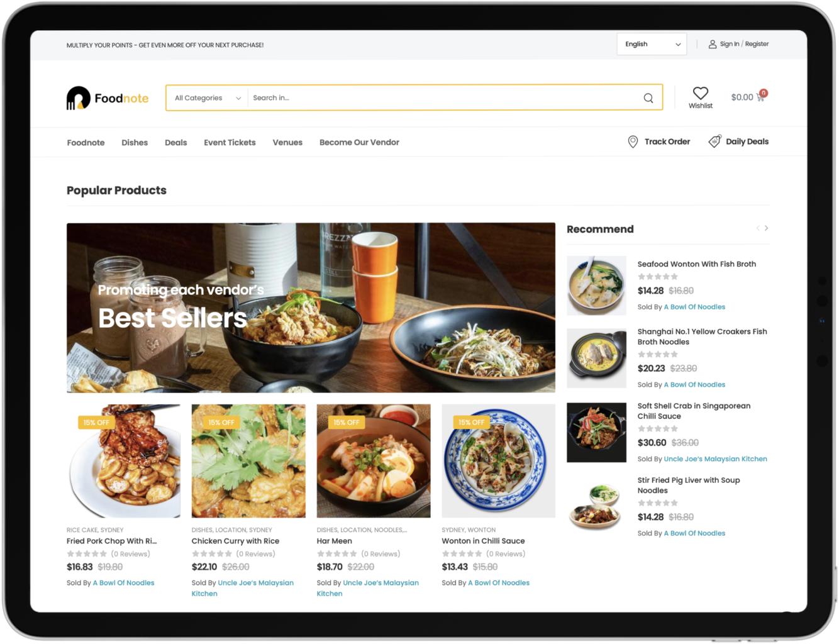Click the Register link

757,44
